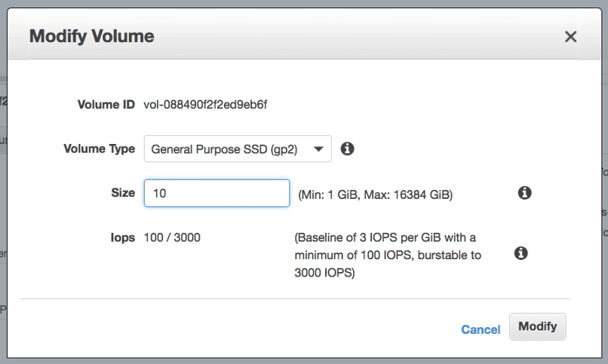This screenshot has width=608, height=364.
Task: Click the info icon next to Size limits
Action: (524, 192)
